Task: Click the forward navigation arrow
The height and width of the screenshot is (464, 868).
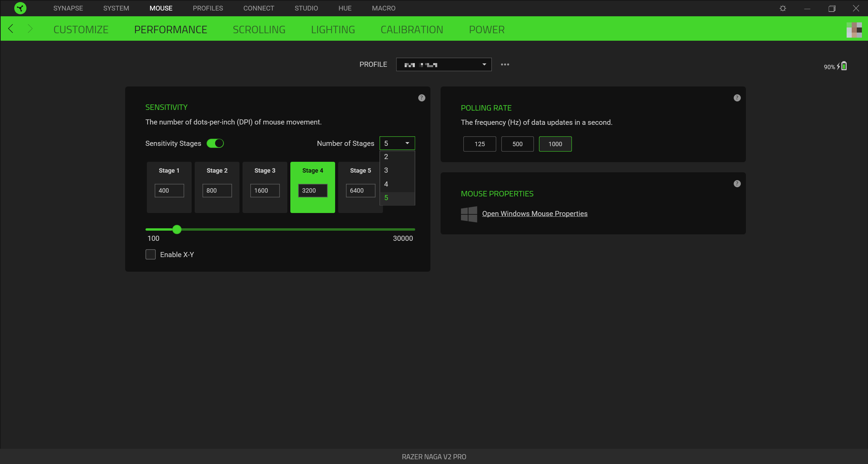Action: (30, 29)
